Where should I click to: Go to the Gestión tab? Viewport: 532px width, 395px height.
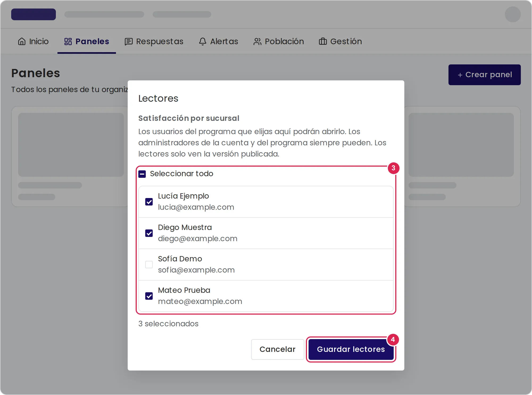[340, 42]
